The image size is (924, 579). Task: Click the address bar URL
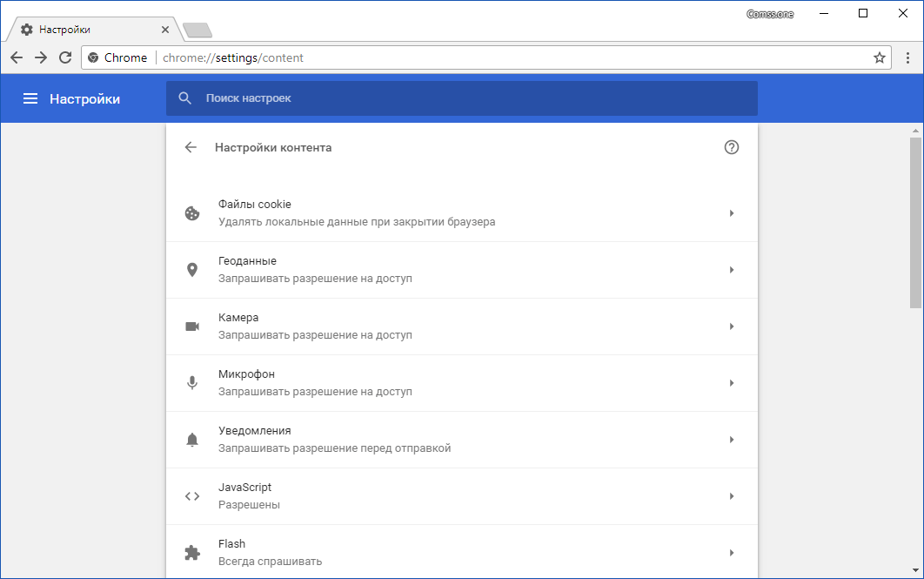click(x=233, y=57)
